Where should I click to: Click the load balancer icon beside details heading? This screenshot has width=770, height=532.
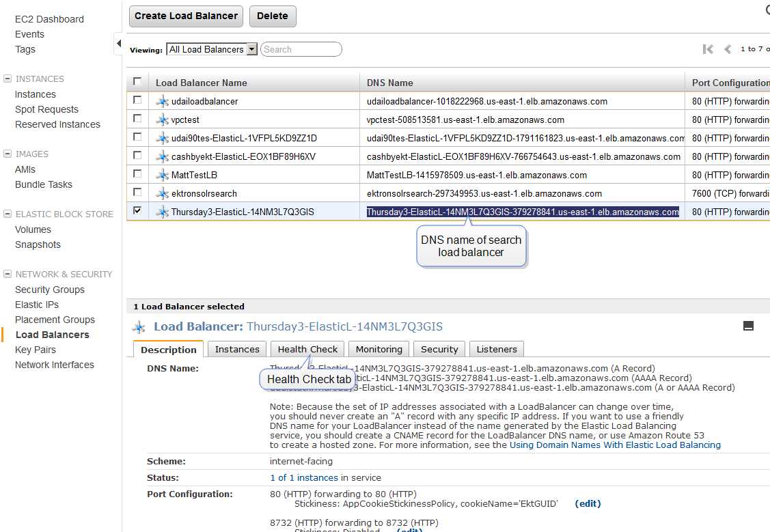point(139,327)
